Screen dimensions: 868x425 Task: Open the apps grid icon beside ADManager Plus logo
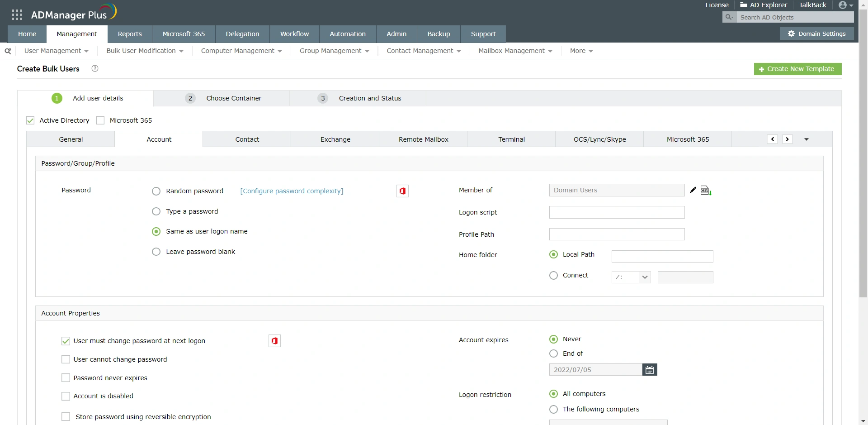pos(16,14)
